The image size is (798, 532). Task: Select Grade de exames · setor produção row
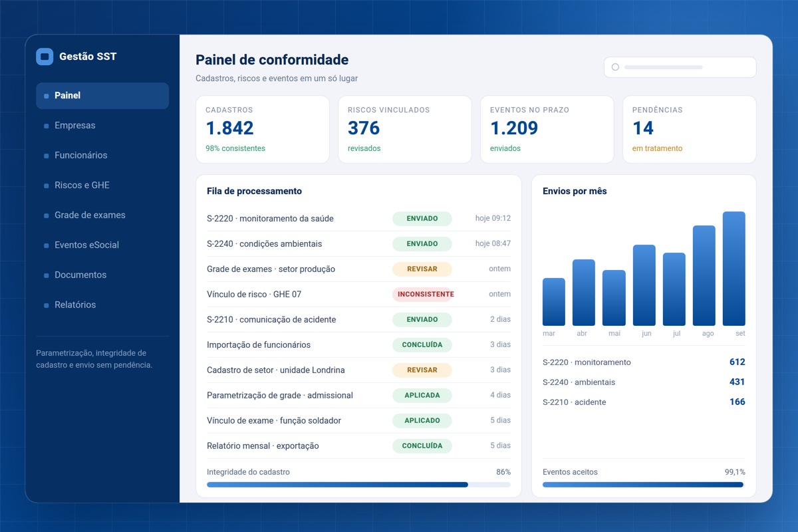tap(358, 269)
